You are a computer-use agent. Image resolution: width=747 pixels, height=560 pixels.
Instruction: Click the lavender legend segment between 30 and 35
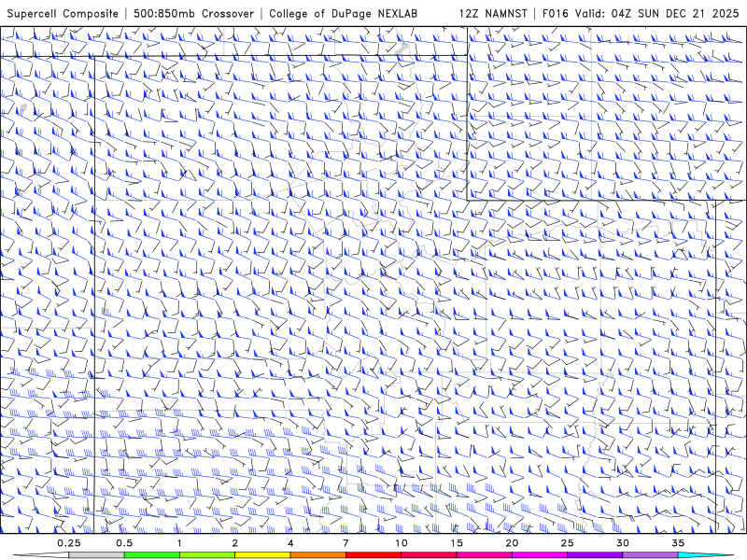(650, 555)
